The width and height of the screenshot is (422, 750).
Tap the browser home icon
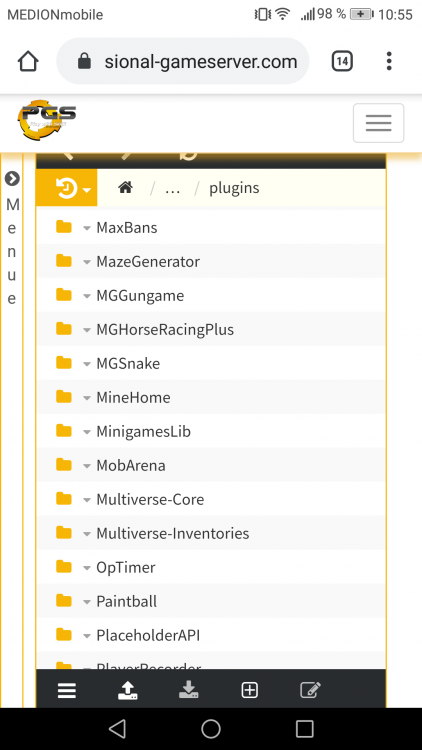pyautogui.click(x=28, y=61)
